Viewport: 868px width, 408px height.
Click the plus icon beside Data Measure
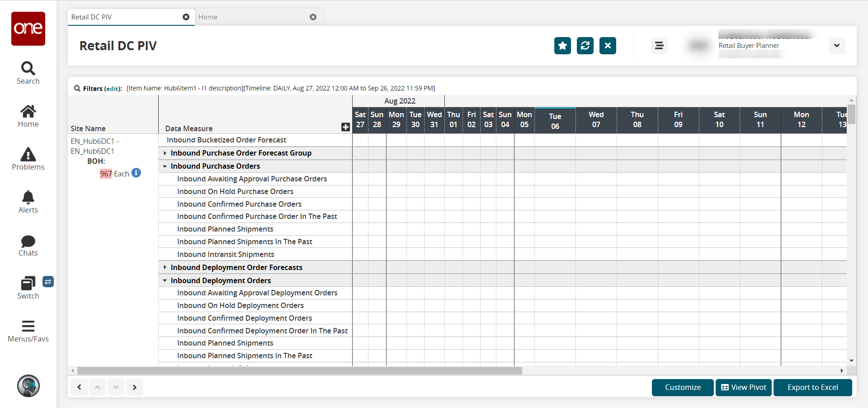point(345,127)
